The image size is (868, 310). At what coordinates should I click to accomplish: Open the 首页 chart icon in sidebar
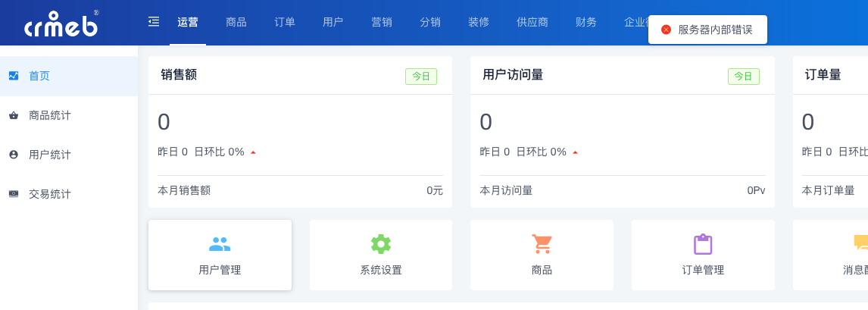coord(14,76)
